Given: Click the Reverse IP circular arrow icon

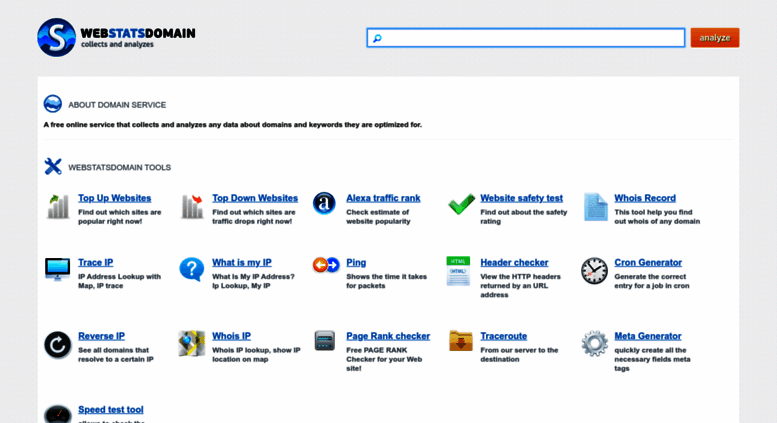Looking at the screenshot, I should point(57,345).
